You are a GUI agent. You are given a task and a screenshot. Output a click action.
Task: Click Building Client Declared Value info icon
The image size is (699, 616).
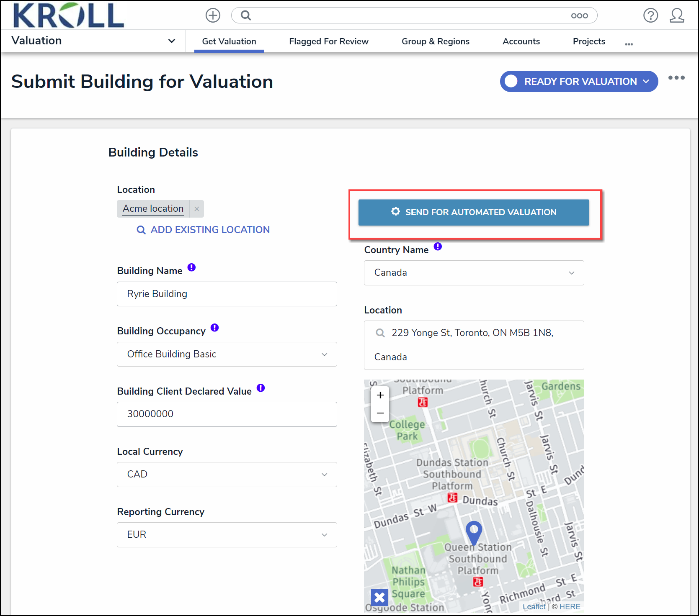click(x=261, y=388)
